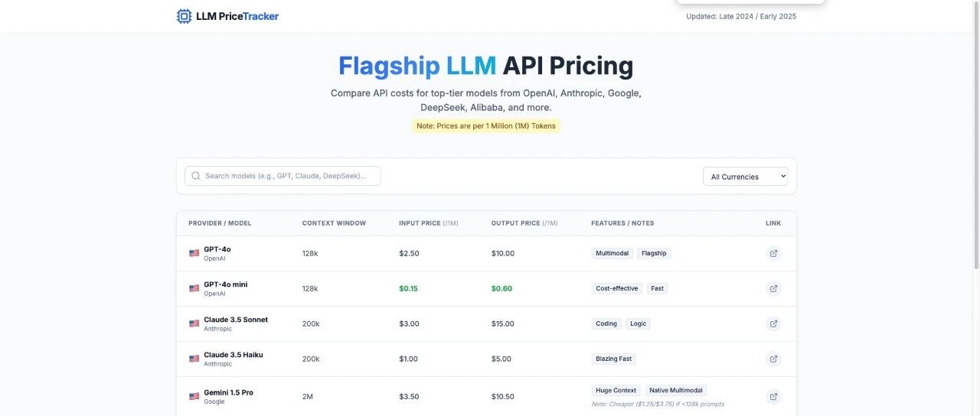
Task: Click the yellow prices per 1M tokens note
Action: [x=486, y=125]
